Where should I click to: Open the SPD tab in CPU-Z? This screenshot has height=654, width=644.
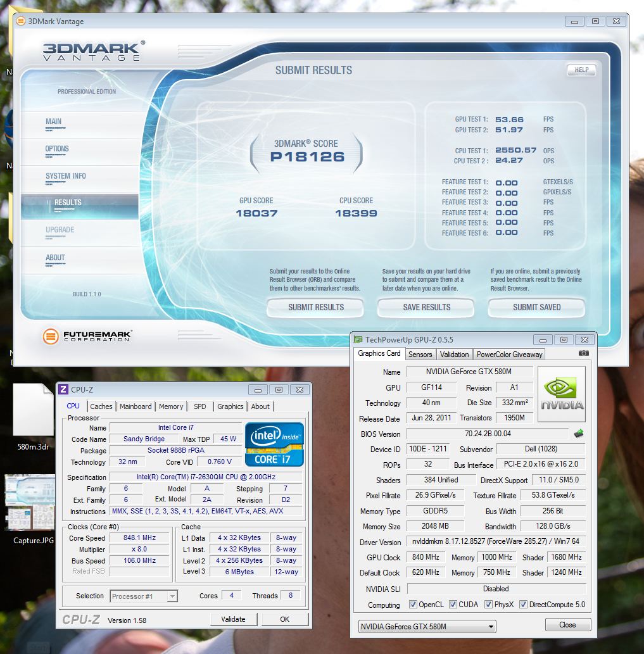coord(200,406)
